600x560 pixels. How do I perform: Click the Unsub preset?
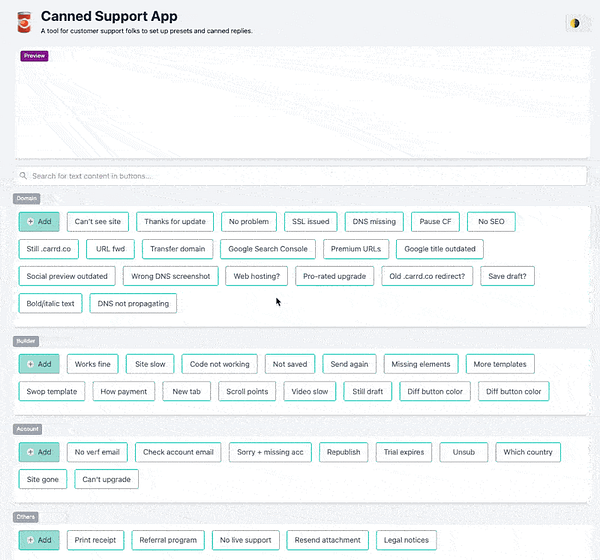pos(464,452)
